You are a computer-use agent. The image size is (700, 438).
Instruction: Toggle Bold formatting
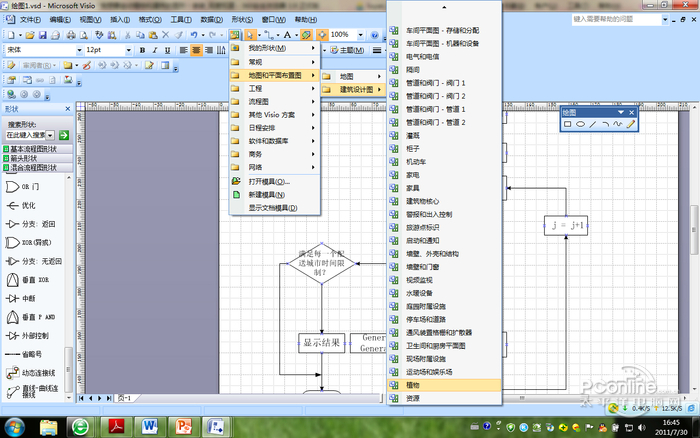pos(142,50)
